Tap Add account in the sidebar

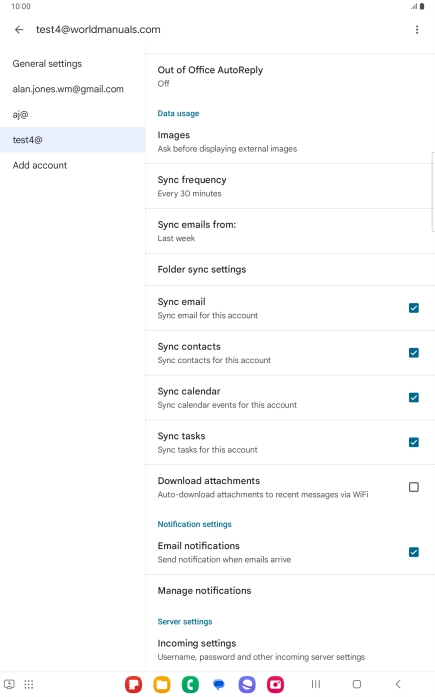tap(40, 165)
